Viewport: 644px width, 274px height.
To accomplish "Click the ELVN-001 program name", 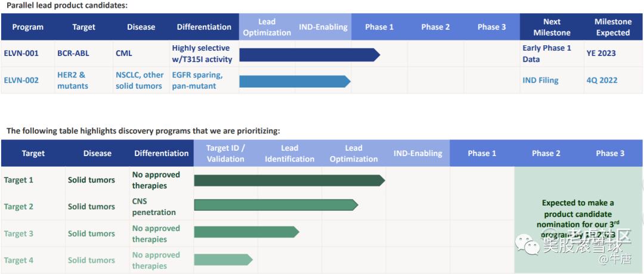I will coord(21,54).
